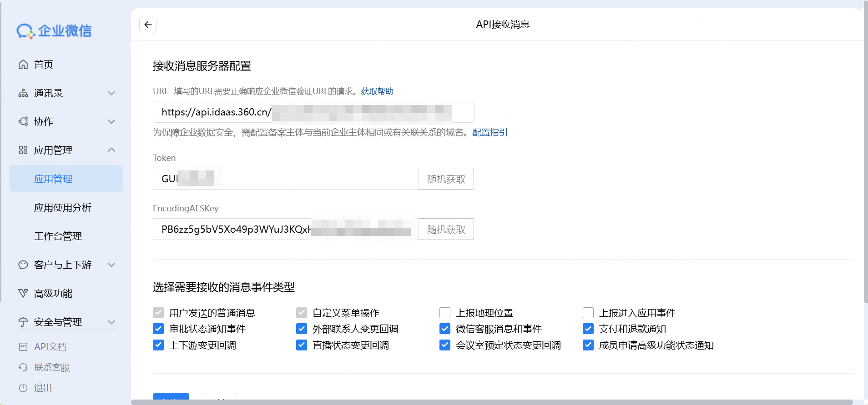Open 应用使用分析 submenu item
868x405 pixels.
[63, 208]
